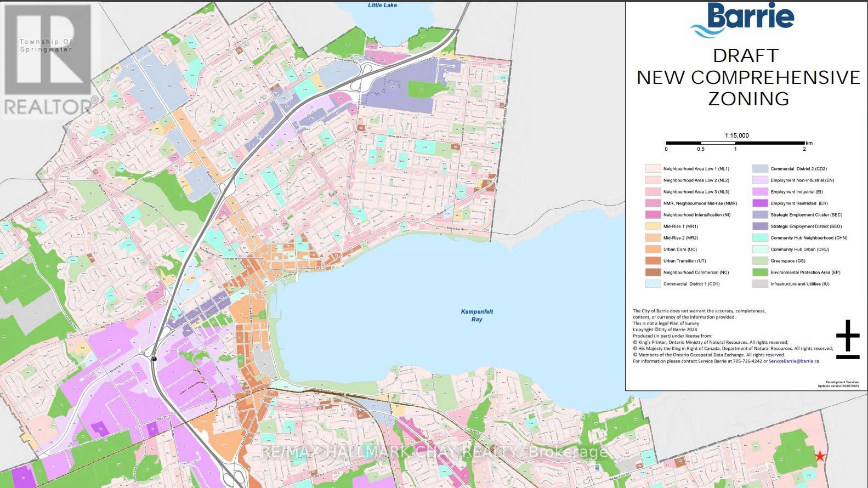
Task: Click the Kempenfelt Bay label
Action: point(476,315)
